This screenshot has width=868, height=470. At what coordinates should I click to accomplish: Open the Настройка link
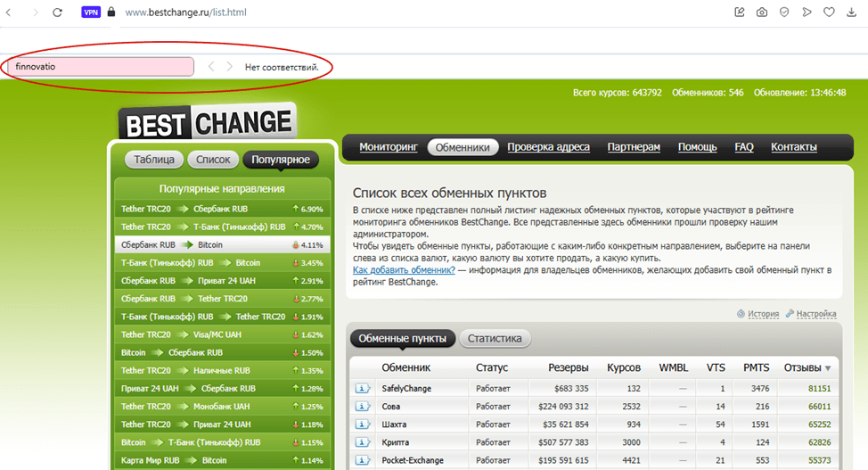coord(816,314)
